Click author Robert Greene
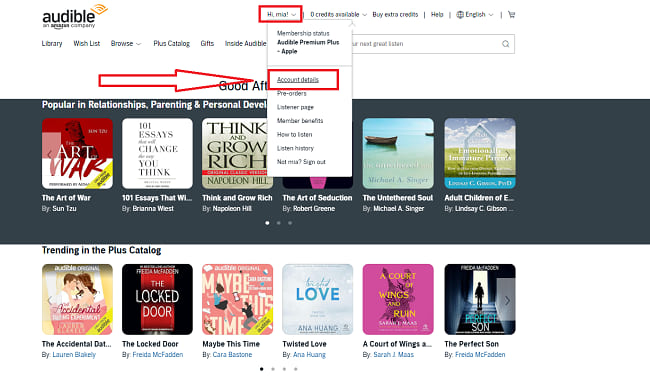Viewport: 650px width, 392px height. click(x=314, y=209)
